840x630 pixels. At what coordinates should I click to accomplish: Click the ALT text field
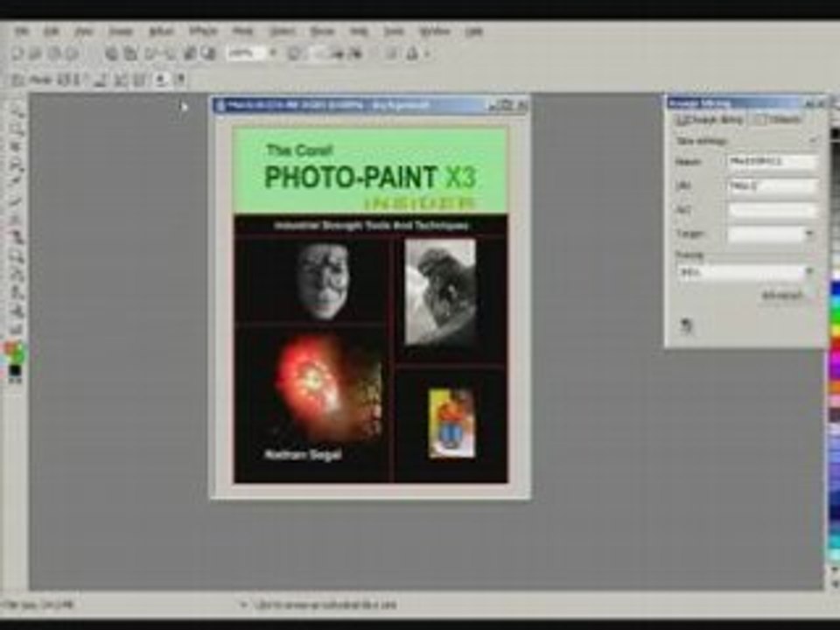[773, 210]
